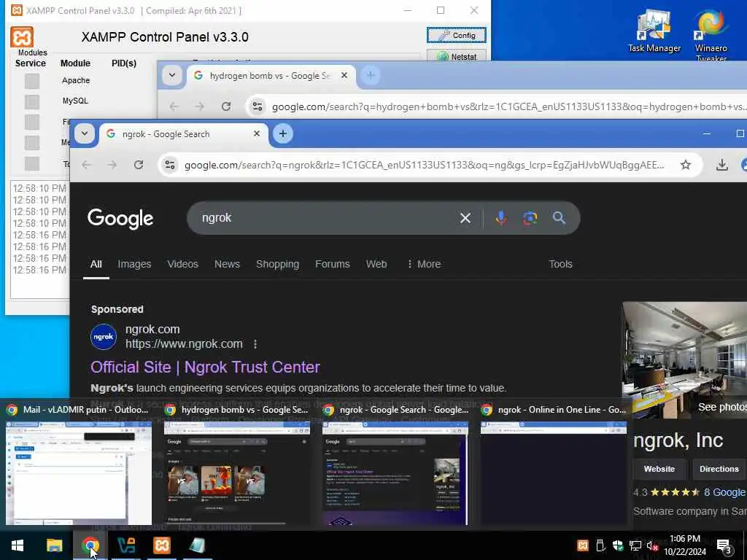Open the Windows Start menu
The height and width of the screenshot is (560, 747).
18,545
